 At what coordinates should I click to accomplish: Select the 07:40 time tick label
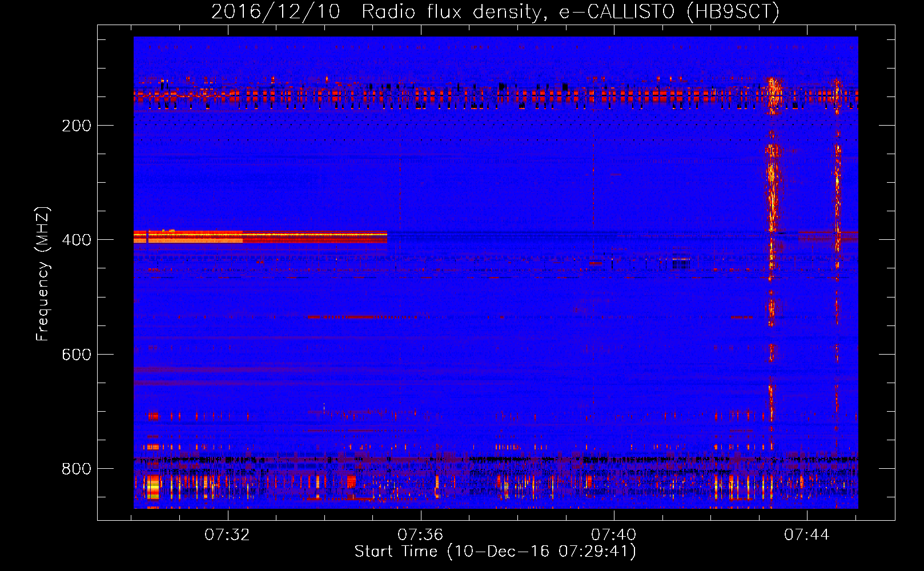[613, 534]
